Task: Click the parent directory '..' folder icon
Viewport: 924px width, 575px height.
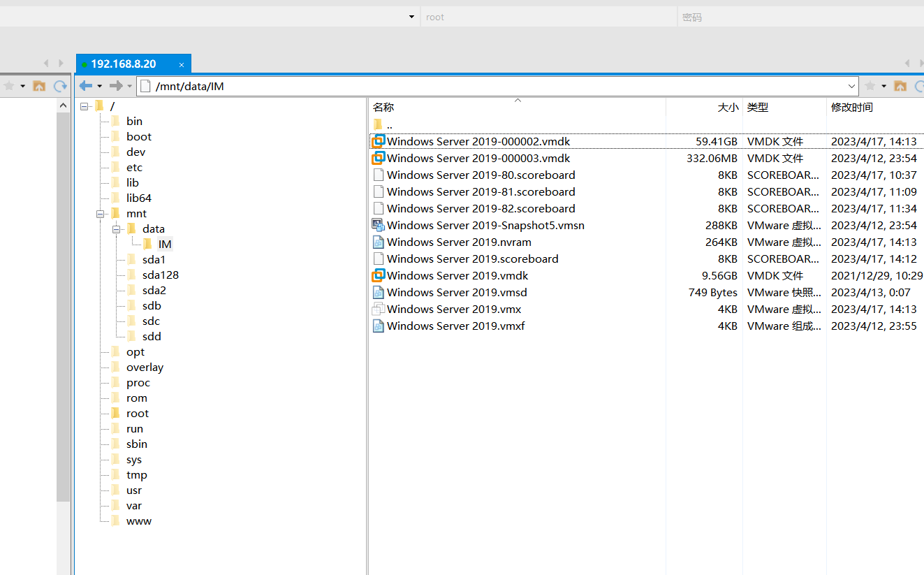Action: [x=378, y=124]
